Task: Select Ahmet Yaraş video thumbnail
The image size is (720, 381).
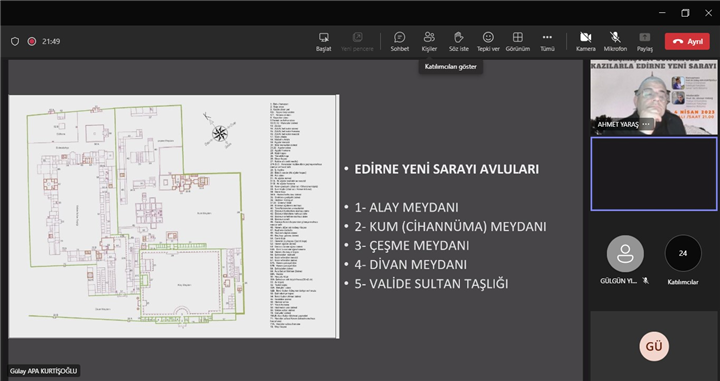Action: pos(654,97)
